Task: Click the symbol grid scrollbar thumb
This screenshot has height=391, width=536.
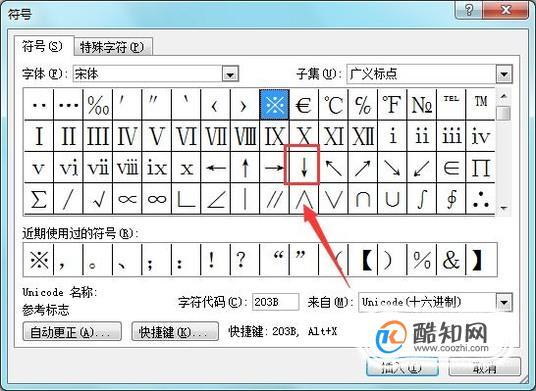Action: click(x=503, y=113)
